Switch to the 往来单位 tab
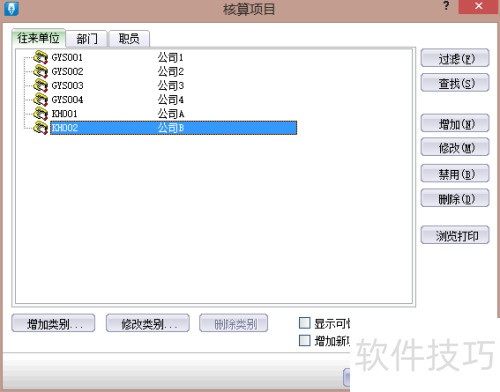The height and width of the screenshot is (392, 500). (38, 38)
